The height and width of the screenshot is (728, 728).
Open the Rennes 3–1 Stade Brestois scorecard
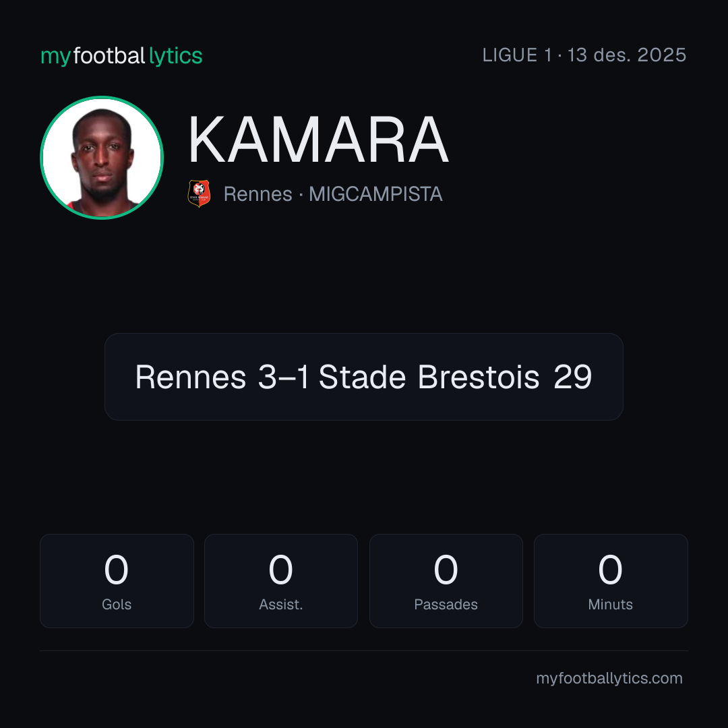(364, 377)
